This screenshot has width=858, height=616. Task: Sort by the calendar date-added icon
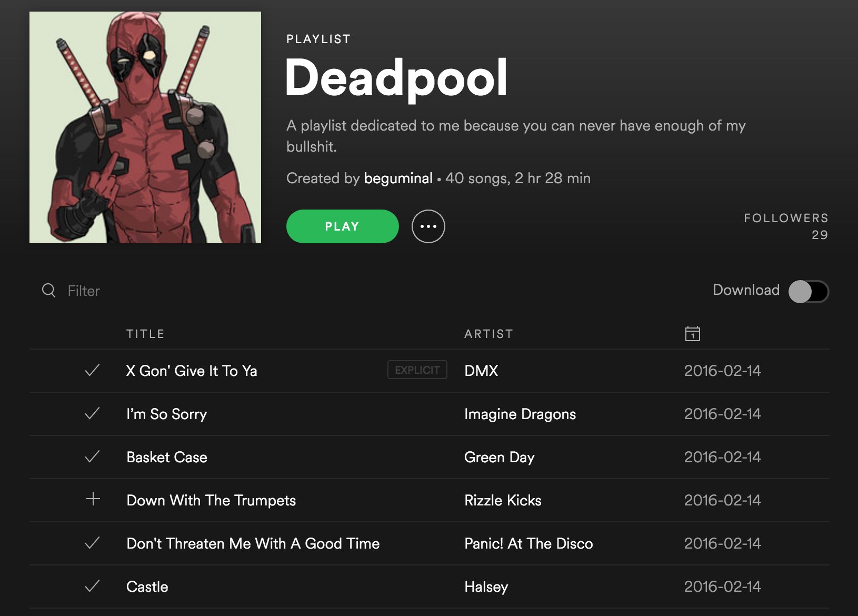tap(692, 333)
